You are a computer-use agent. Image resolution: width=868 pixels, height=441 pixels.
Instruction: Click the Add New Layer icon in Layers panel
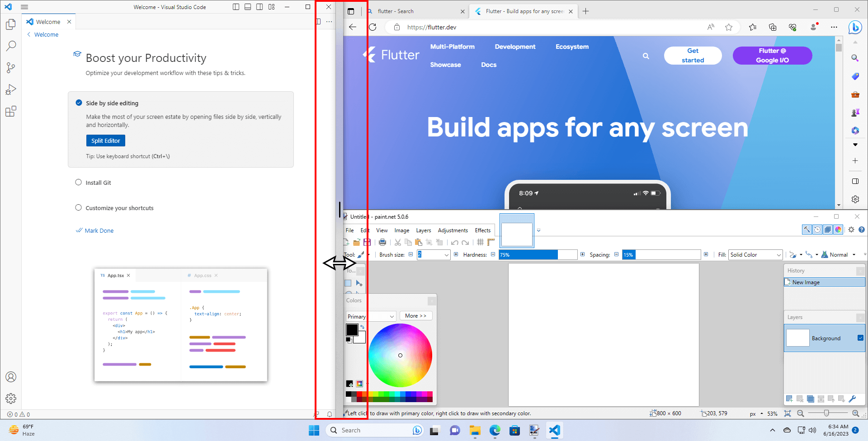[x=789, y=399]
